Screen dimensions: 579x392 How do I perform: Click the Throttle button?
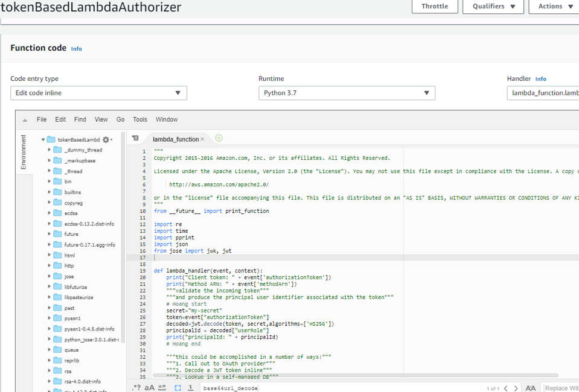pyautogui.click(x=435, y=6)
